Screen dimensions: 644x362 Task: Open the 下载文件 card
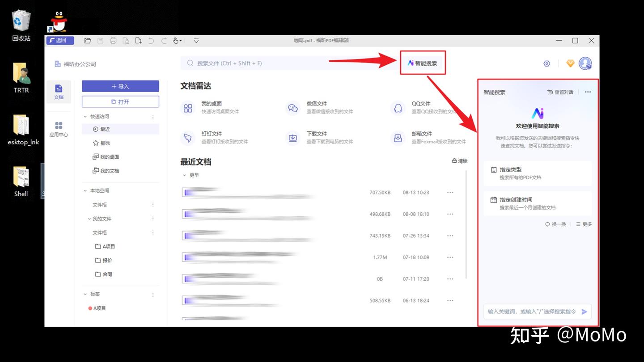click(319, 138)
